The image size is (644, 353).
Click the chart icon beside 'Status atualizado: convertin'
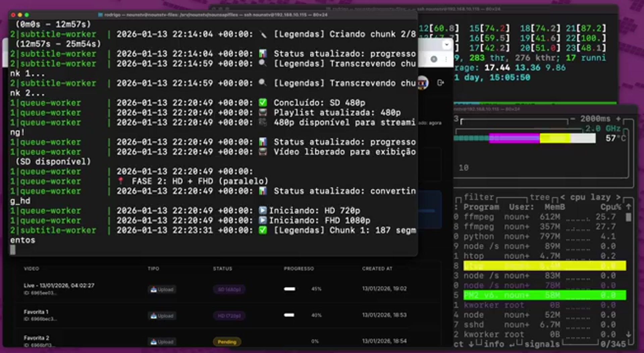click(x=263, y=191)
